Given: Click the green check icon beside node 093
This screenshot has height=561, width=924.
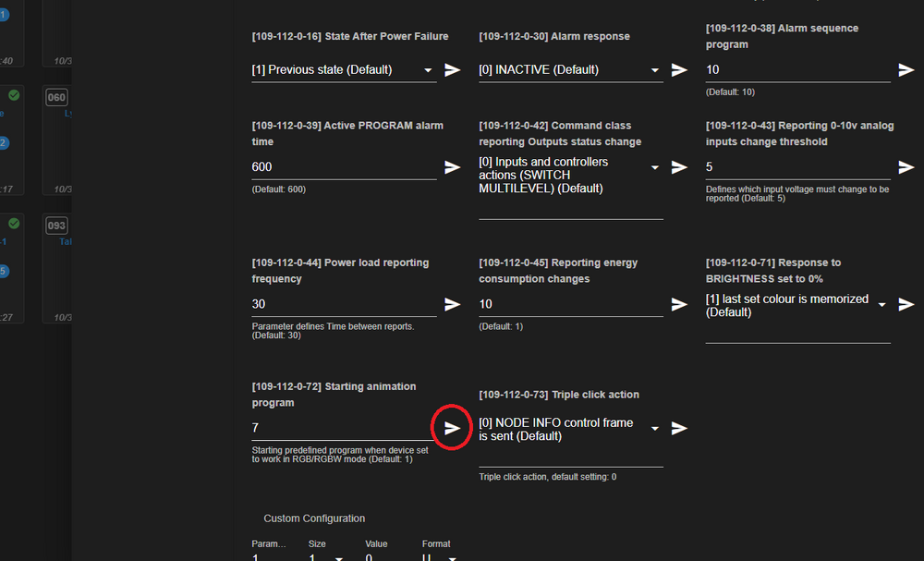Looking at the screenshot, I should (x=14, y=224).
